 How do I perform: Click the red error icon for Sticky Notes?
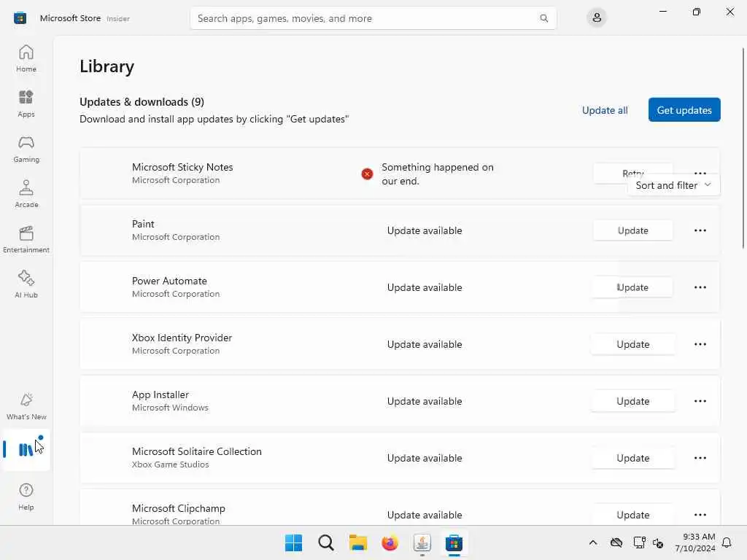click(367, 174)
